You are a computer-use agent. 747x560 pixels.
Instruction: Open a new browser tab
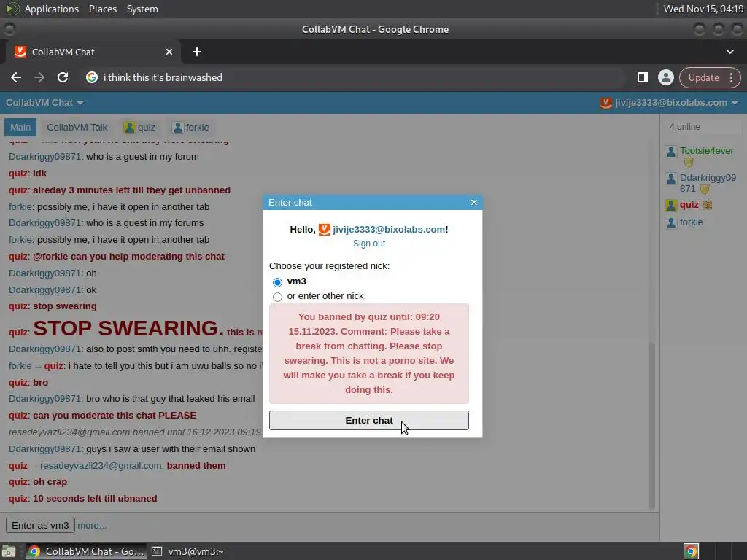[x=197, y=52]
